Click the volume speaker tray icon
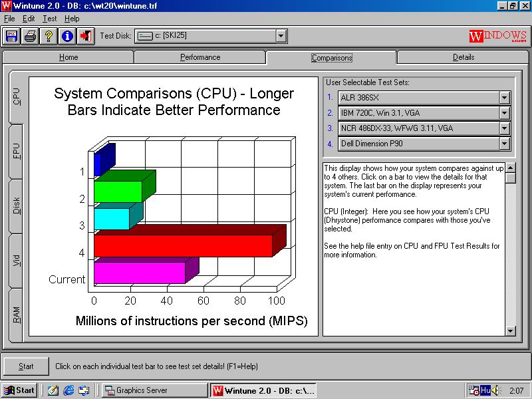The width and height of the screenshot is (532, 399). point(495,390)
